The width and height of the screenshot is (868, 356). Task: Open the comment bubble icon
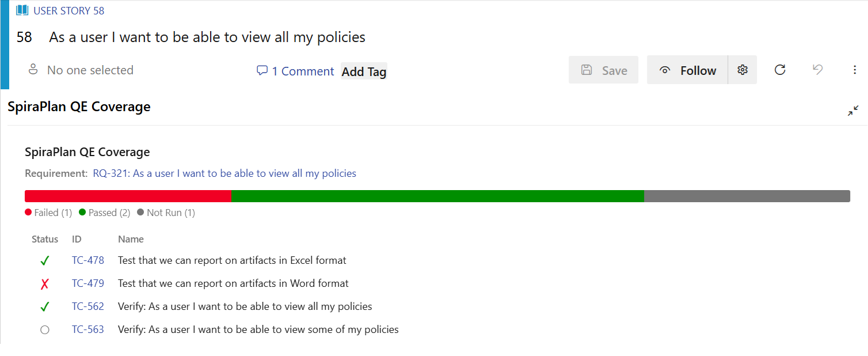(x=262, y=71)
